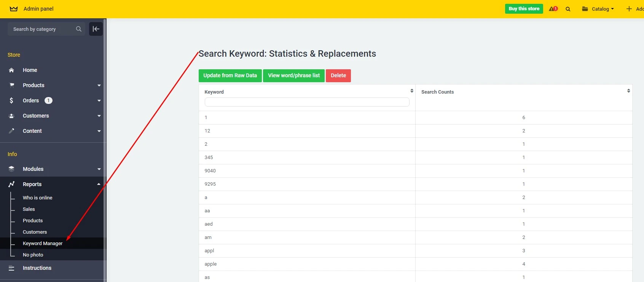Image resolution: width=644 pixels, height=282 pixels.
Task: Click the Keyword column header label
Action: [214, 92]
